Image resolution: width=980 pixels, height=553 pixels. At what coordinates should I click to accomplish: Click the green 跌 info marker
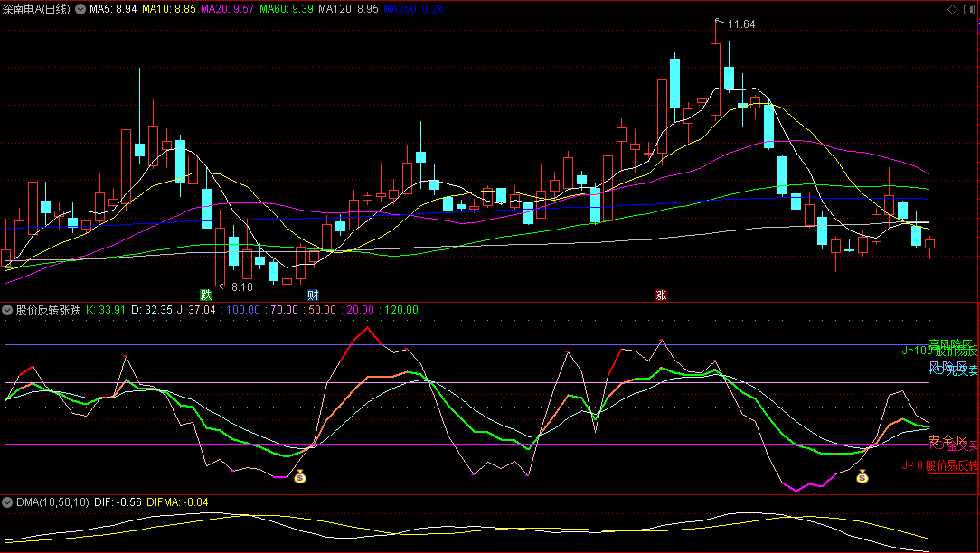tap(205, 295)
